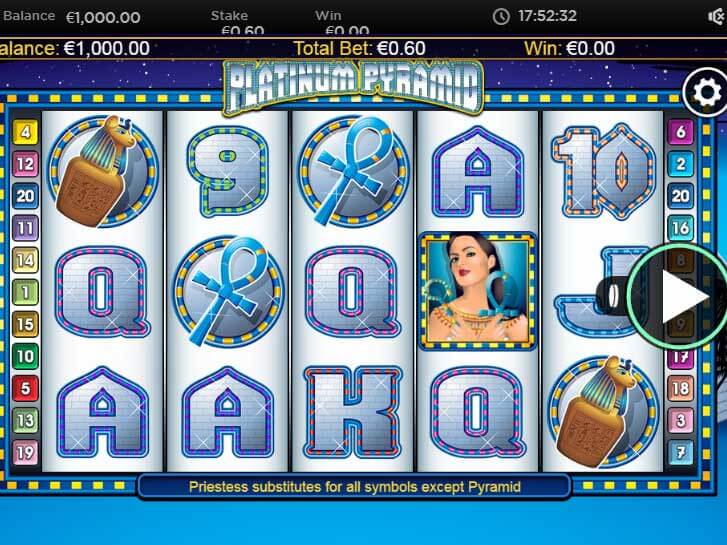Select payline 1 green indicator
This screenshot has height=545, width=727.
click(x=25, y=292)
